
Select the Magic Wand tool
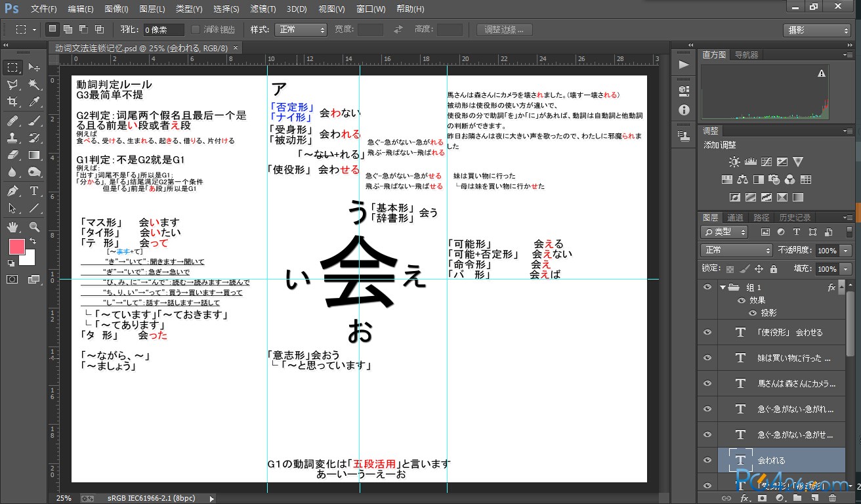pos(34,85)
